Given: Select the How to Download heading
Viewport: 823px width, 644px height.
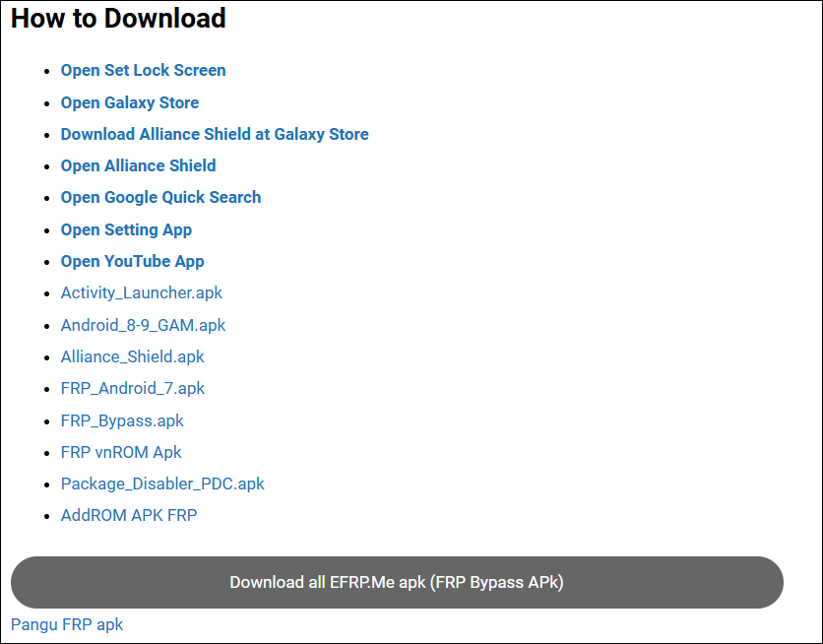Looking at the screenshot, I should 117,19.
